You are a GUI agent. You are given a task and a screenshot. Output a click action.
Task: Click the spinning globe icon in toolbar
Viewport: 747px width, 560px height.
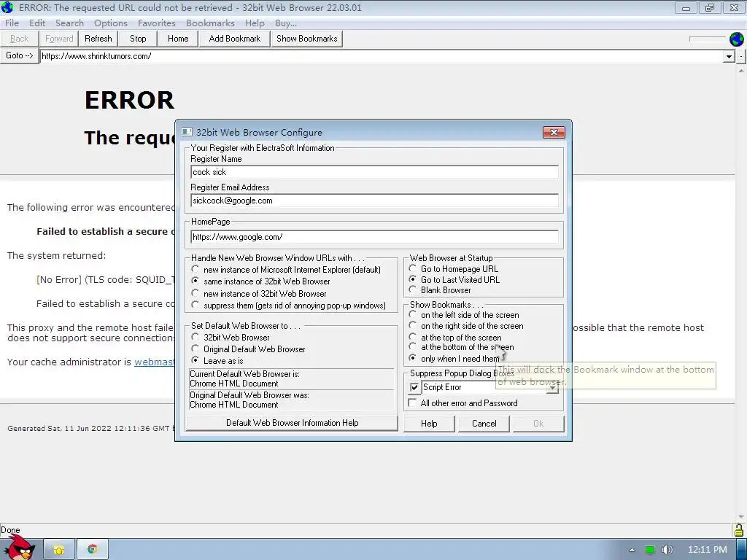[x=737, y=39]
